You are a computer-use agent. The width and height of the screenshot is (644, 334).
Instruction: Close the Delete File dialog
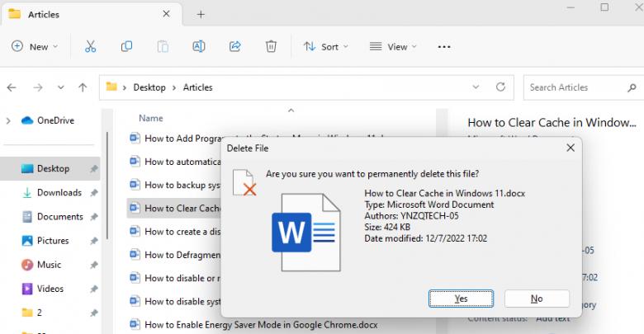pyautogui.click(x=571, y=148)
